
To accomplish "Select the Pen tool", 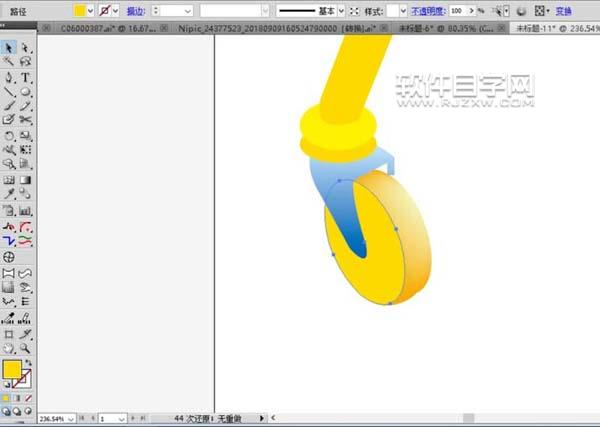I will (9, 78).
